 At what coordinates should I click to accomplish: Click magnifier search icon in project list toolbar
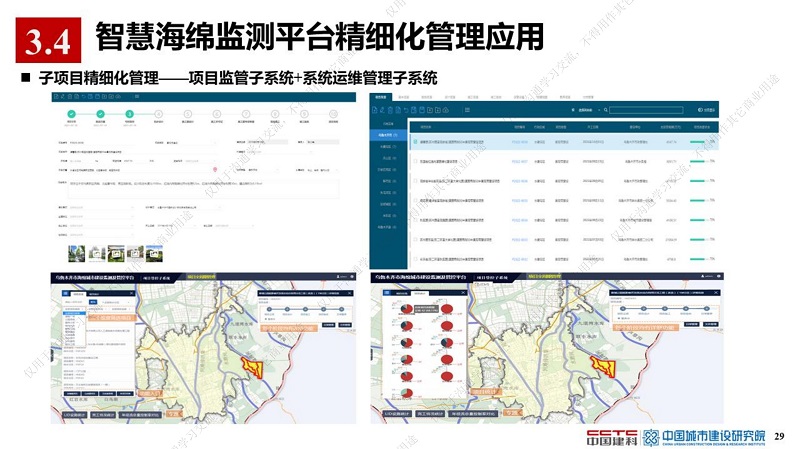606,110
